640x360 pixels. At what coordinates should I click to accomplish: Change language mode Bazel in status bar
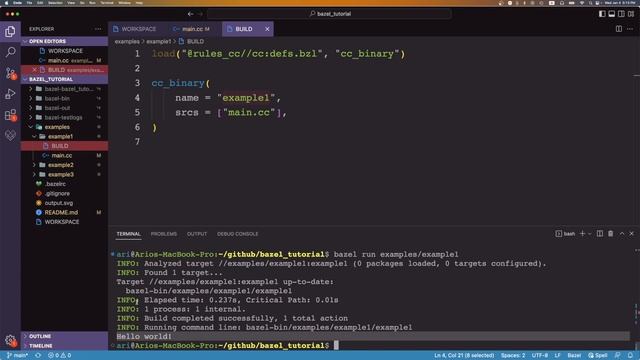[574, 356]
